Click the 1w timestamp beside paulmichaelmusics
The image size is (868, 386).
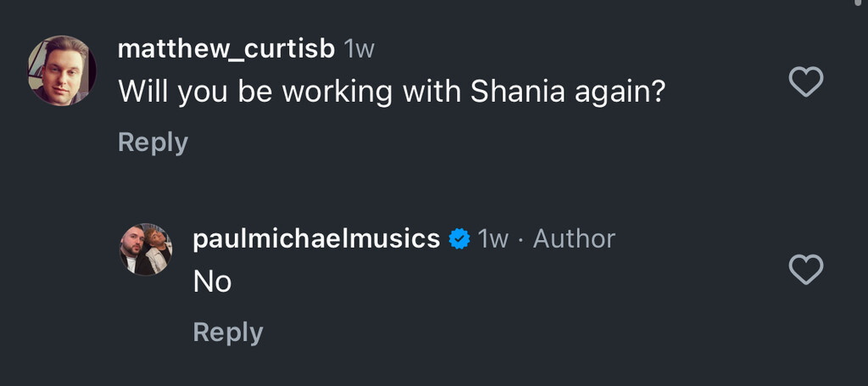(x=493, y=239)
